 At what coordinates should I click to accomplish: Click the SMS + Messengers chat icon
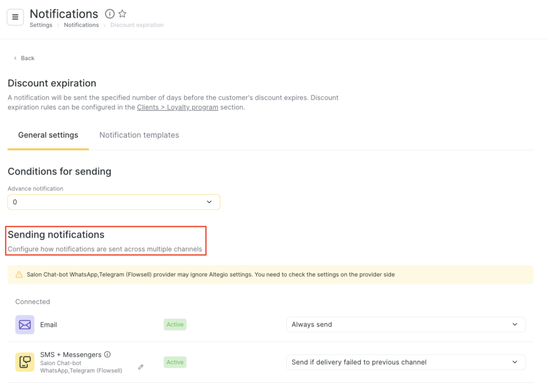point(25,363)
